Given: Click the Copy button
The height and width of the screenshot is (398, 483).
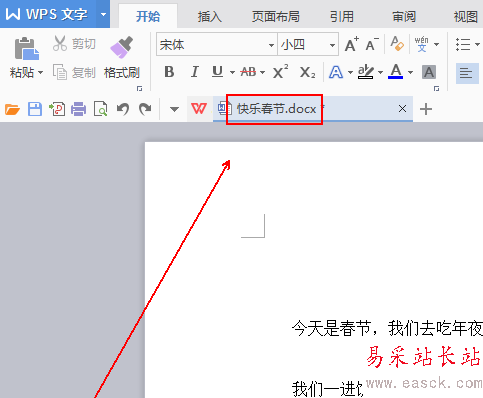Looking at the screenshot, I should tap(74, 72).
